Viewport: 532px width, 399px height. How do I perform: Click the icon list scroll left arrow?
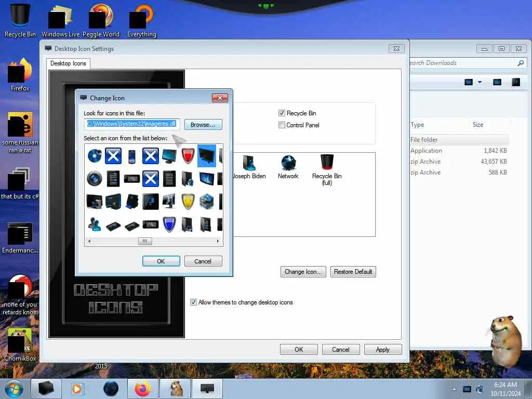pyautogui.click(x=89, y=241)
